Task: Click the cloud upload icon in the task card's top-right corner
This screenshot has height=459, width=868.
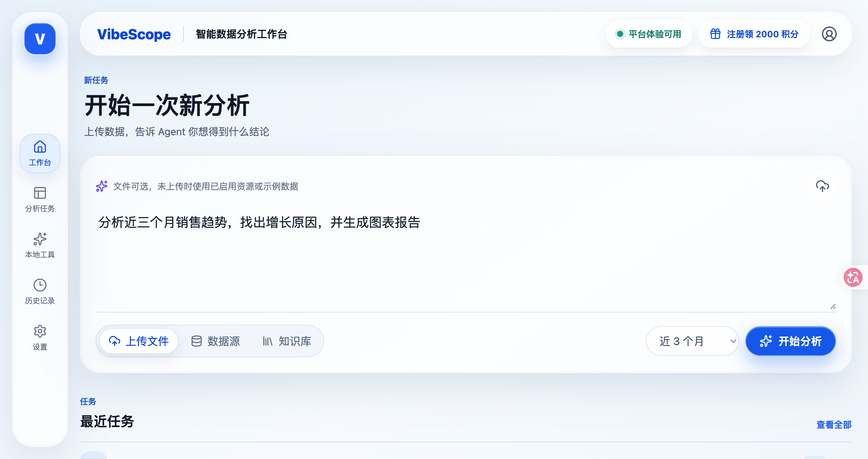Action: 822,186
